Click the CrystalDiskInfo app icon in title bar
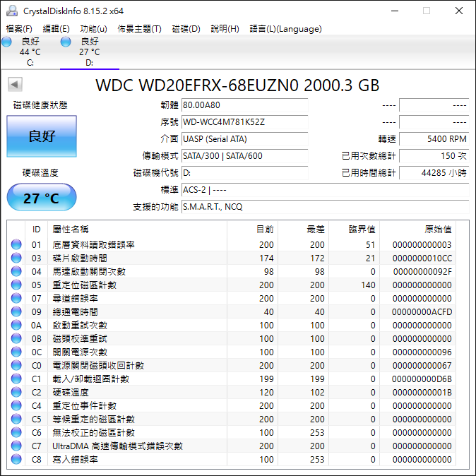Viewport: 476px width, 476px height. (12, 11)
